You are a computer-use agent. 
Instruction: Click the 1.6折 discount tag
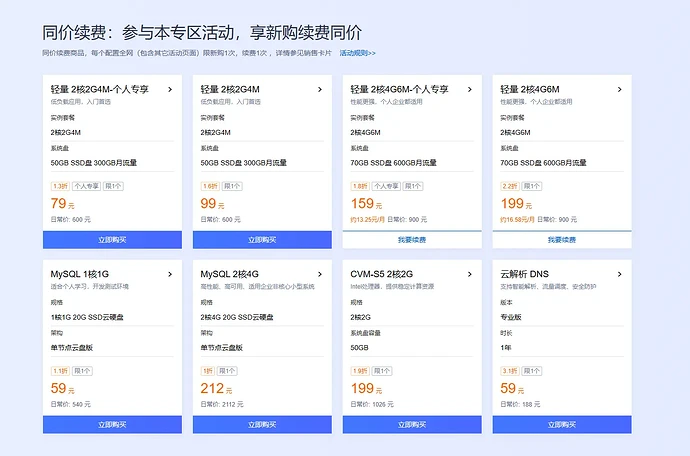tap(210, 186)
